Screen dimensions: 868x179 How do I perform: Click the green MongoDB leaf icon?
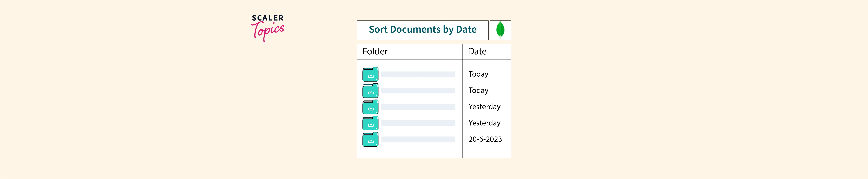click(500, 30)
